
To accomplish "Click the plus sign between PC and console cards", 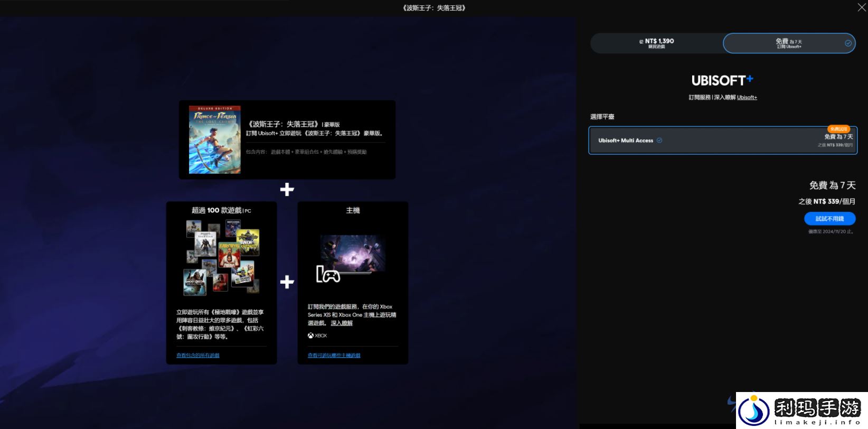I will 287,282.
